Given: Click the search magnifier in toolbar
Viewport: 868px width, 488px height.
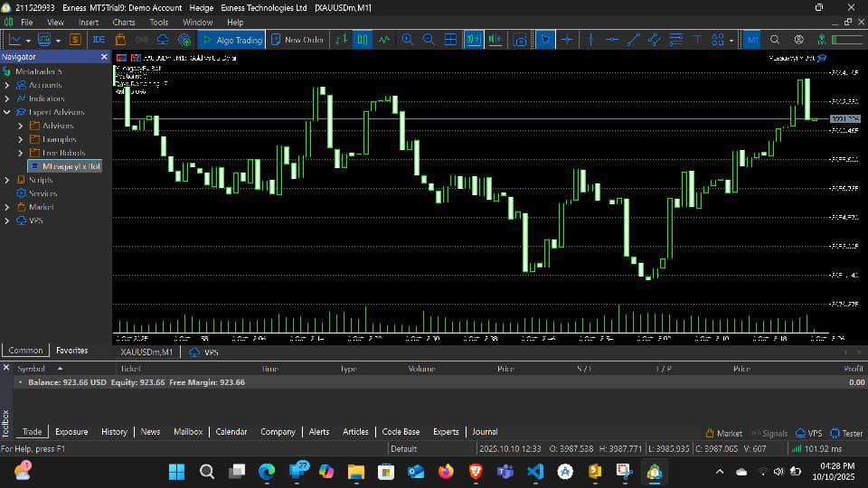Looking at the screenshot, I should [775, 40].
